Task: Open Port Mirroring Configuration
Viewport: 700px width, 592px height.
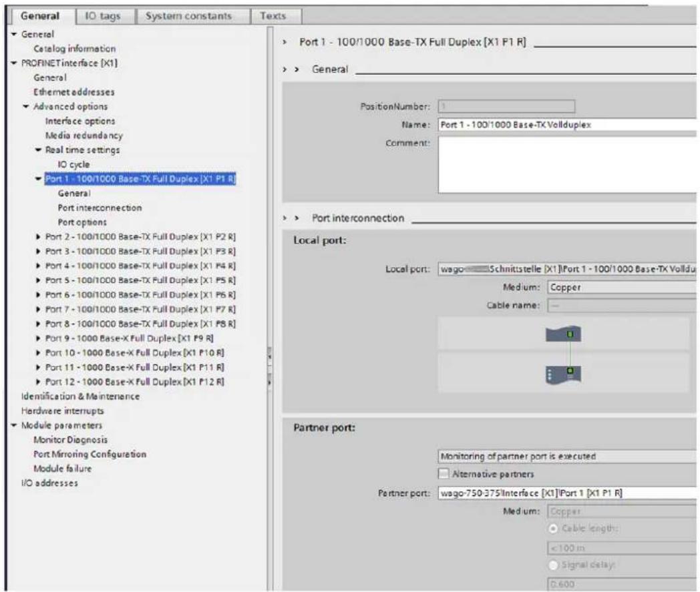Action: click(90, 454)
